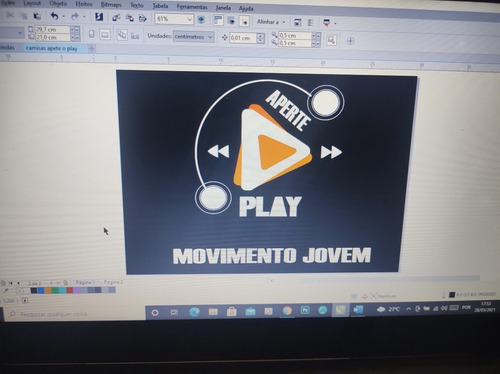
Task: Click the Cut scissors icon
Action: (x=10, y=15)
